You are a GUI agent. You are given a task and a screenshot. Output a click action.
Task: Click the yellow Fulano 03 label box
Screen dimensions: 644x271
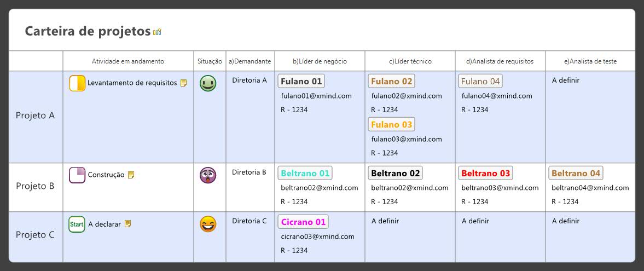click(391, 124)
